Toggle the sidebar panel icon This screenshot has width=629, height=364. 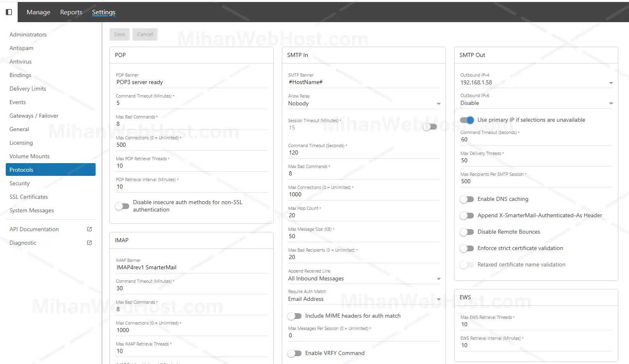point(9,12)
